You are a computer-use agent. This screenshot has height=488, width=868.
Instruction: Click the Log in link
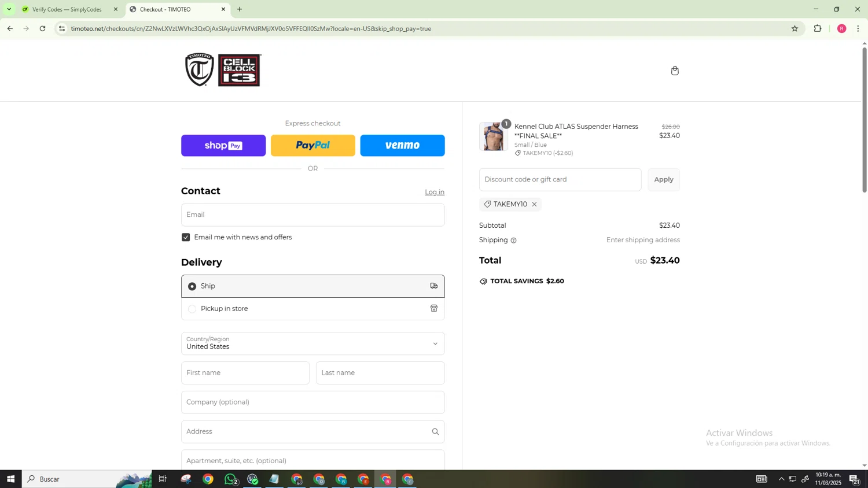click(435, 192)
